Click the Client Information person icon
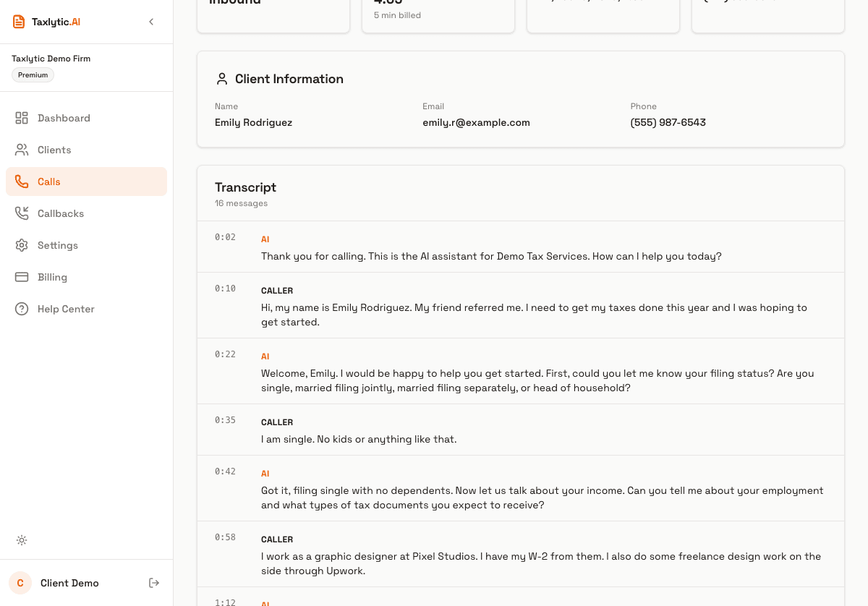Image resolution: width=868 pixels, height=606 pixels. 222,78
